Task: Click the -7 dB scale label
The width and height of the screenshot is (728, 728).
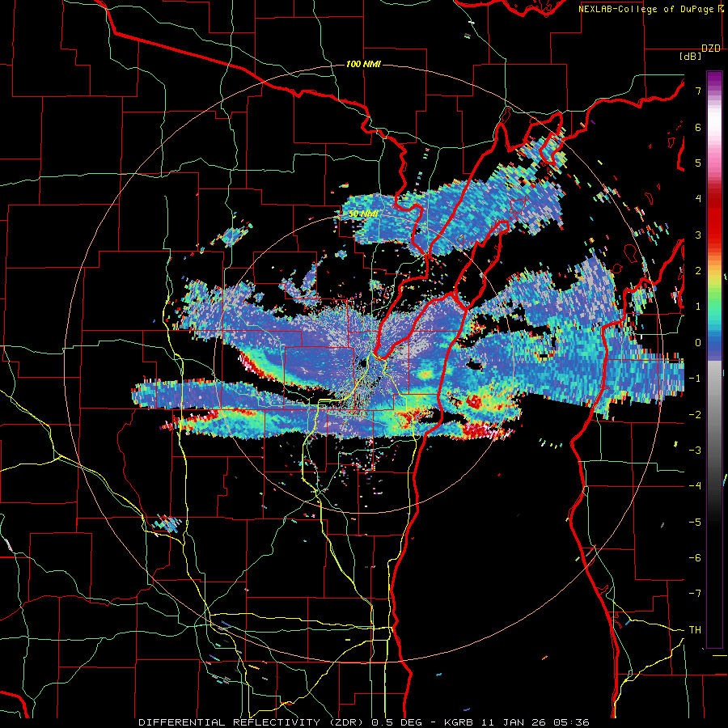Action: coord(695,594)
